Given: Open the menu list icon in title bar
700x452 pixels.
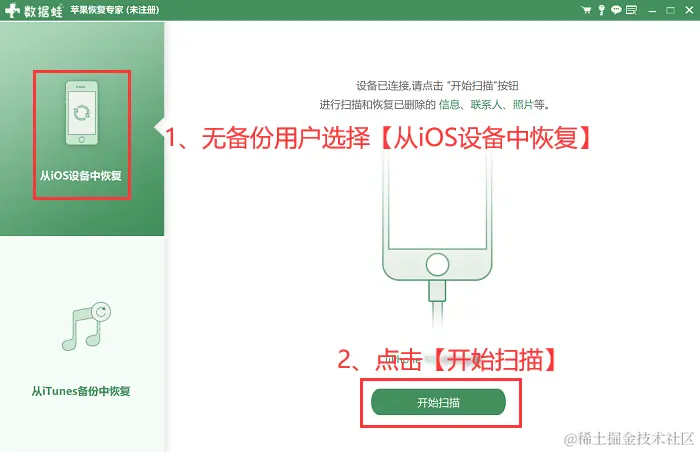Looking at the screenshot, I should 631,10.
